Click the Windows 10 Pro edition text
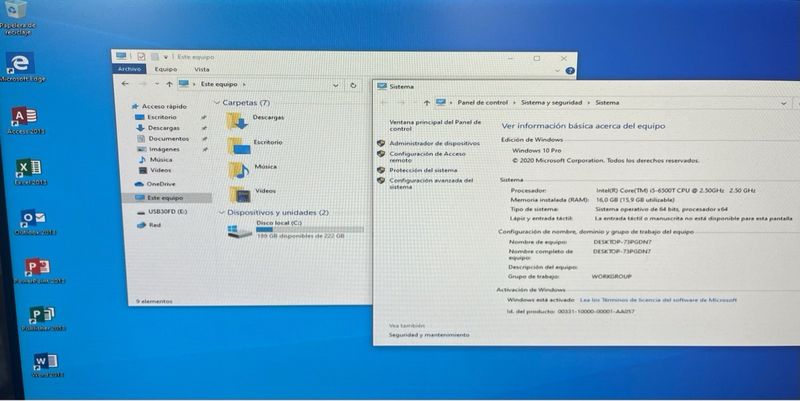800x401 pixels. point(536,151)
